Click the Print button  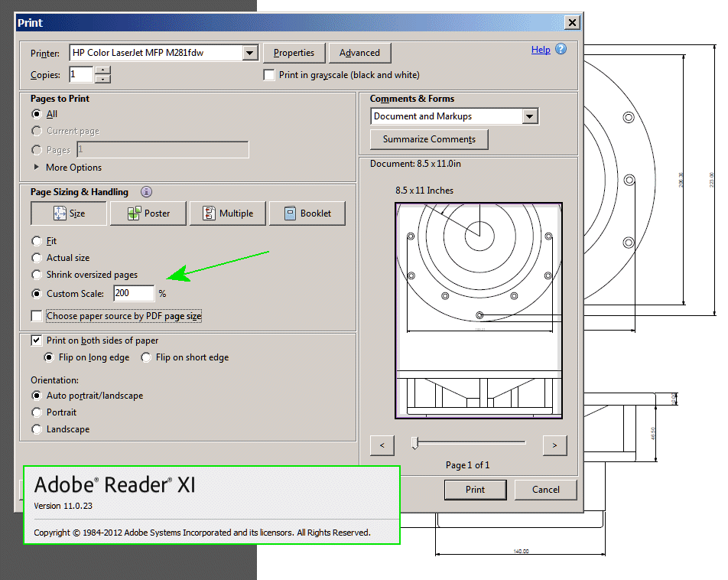click(475, 490)
